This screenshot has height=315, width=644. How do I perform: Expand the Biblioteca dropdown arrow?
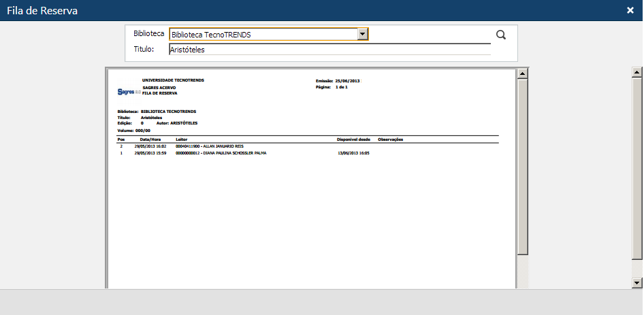[x=363, y=34]
